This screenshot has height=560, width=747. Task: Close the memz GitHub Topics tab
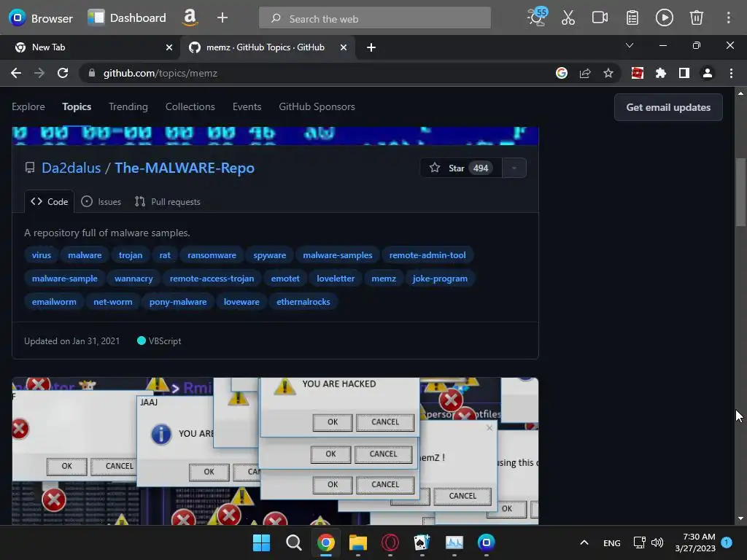[x=344, y=47]
